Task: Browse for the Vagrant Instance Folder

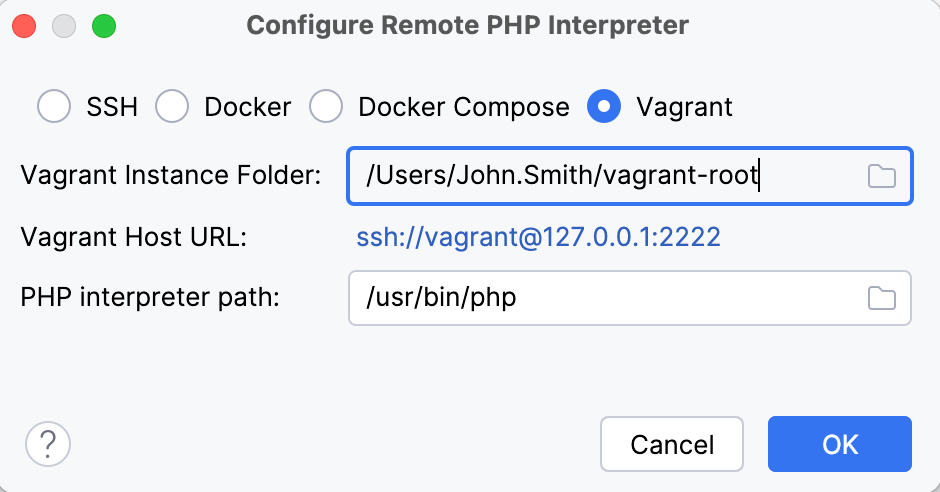Action: pyautogui.click(x=881, y=177)
